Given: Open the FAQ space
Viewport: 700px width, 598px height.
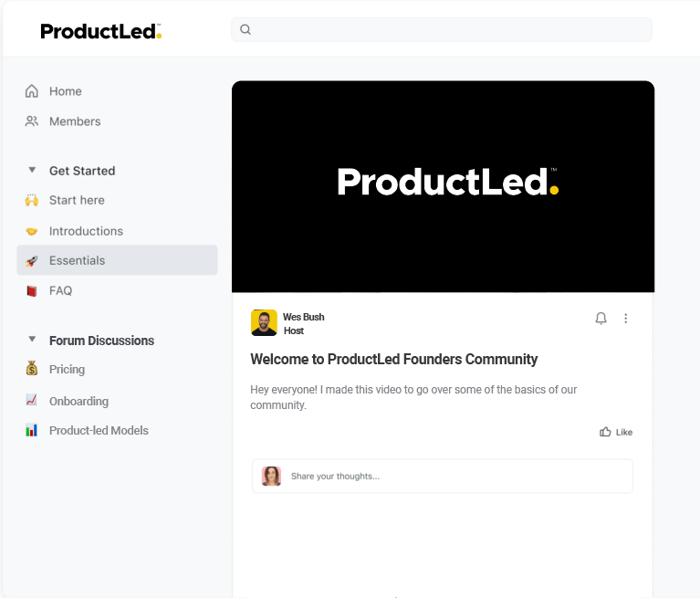Looking at the screenshot, I should point(60,290).
